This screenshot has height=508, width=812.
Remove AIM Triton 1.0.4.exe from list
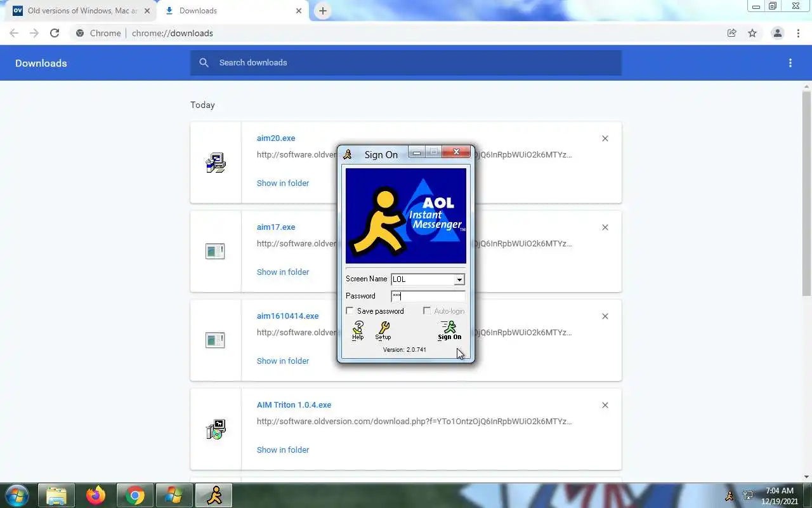[x=605, y=405]
